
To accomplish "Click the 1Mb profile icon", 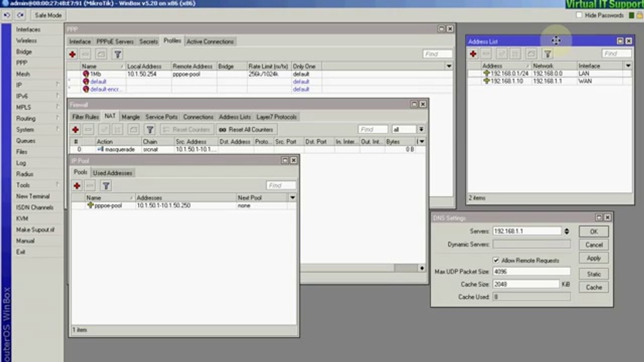I will coord(86,74).
